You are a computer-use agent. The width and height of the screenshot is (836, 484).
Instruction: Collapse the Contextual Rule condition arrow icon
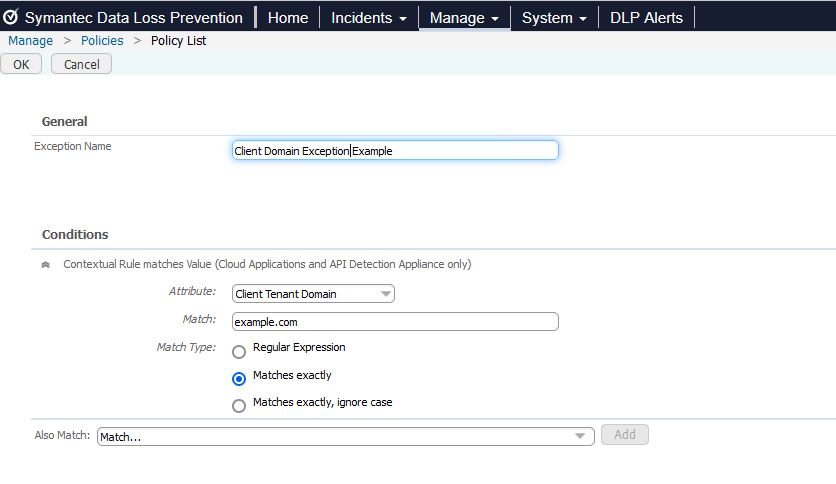pos(45,265)
